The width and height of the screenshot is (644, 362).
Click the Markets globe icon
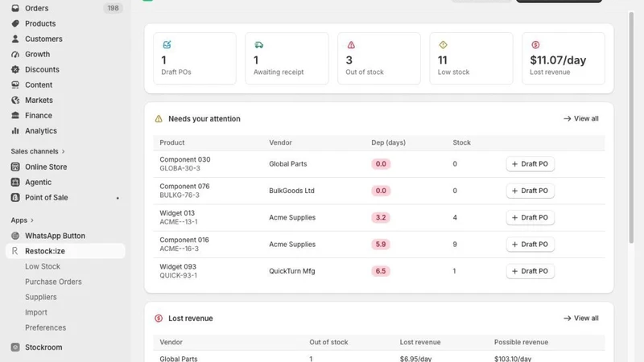15,100
